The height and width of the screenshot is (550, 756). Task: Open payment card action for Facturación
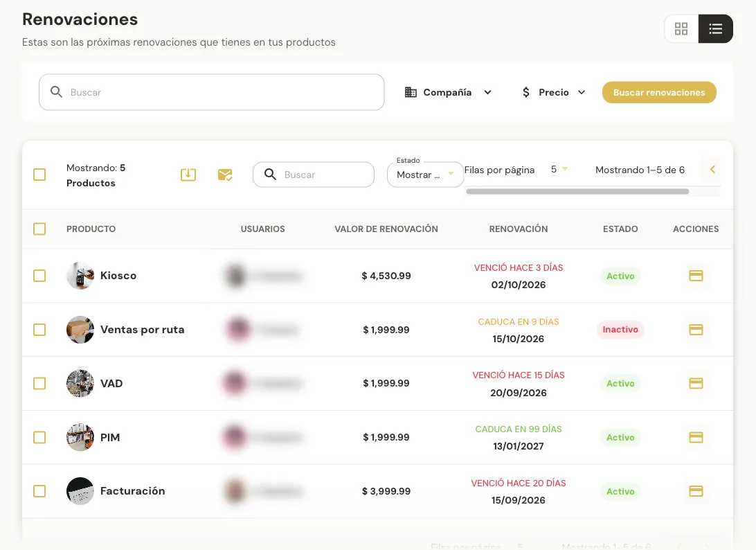(x=696, y=491)
